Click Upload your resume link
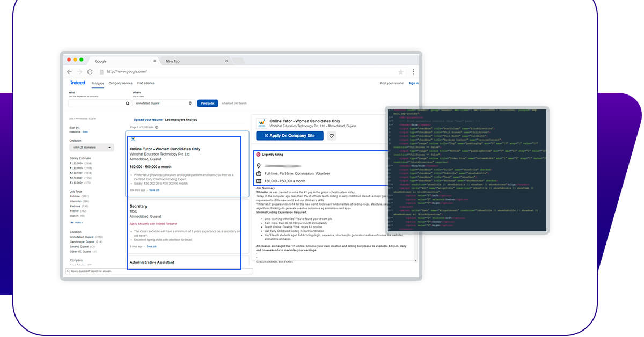644x337 pixels. click(148, 120)
